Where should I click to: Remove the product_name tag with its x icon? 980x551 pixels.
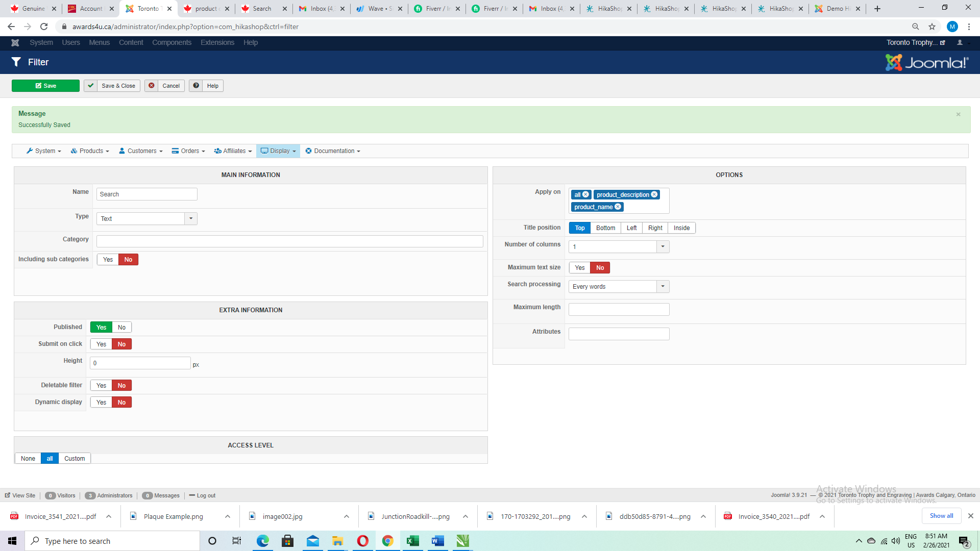pos(618,207)
